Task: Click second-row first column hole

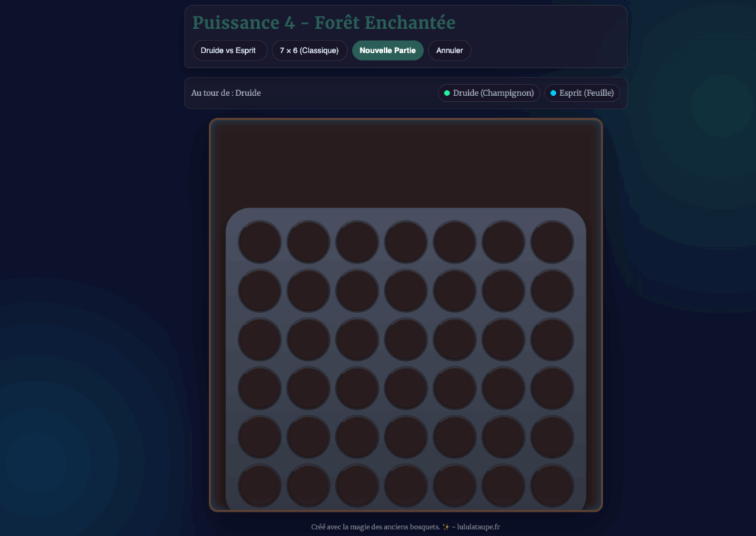Action: pos(259,291)
